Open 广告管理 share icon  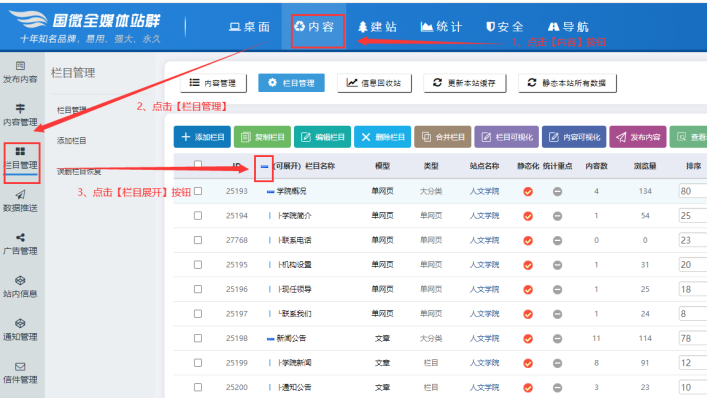coord(20,244)
